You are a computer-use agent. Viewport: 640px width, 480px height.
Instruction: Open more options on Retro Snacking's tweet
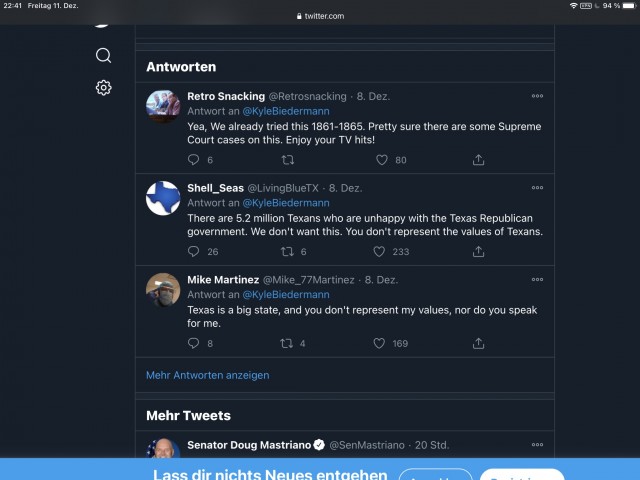tap(537, 96)
